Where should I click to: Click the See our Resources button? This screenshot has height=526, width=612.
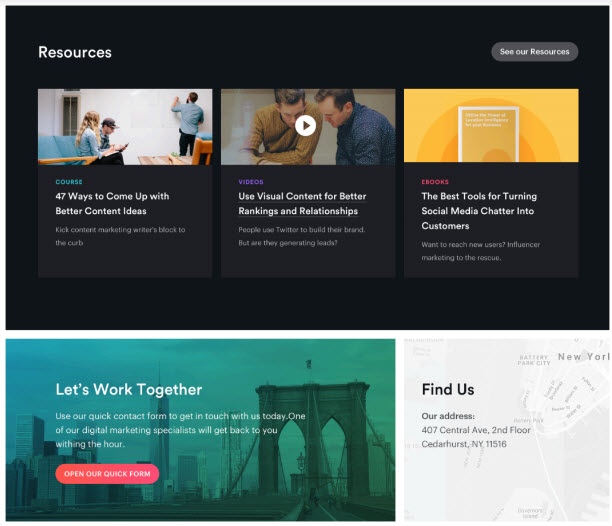click(534, 52)
